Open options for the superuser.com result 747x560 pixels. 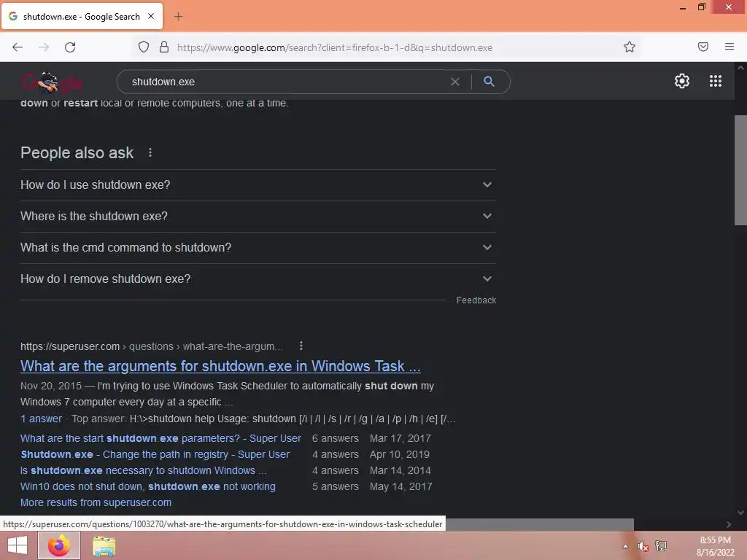301,346
